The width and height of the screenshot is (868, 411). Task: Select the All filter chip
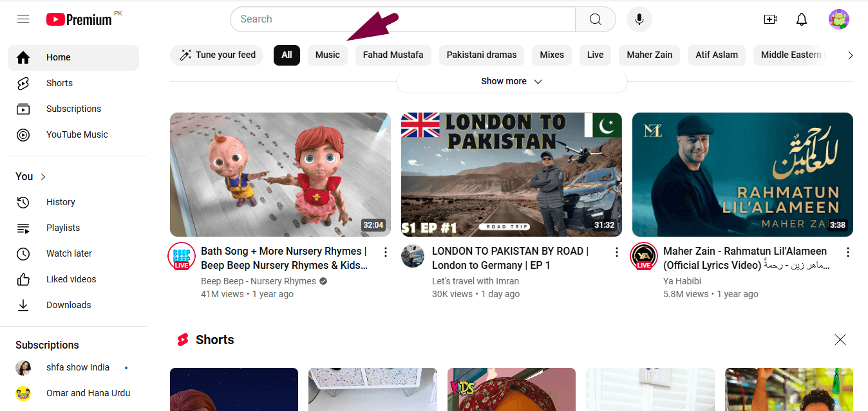(287, 55)
